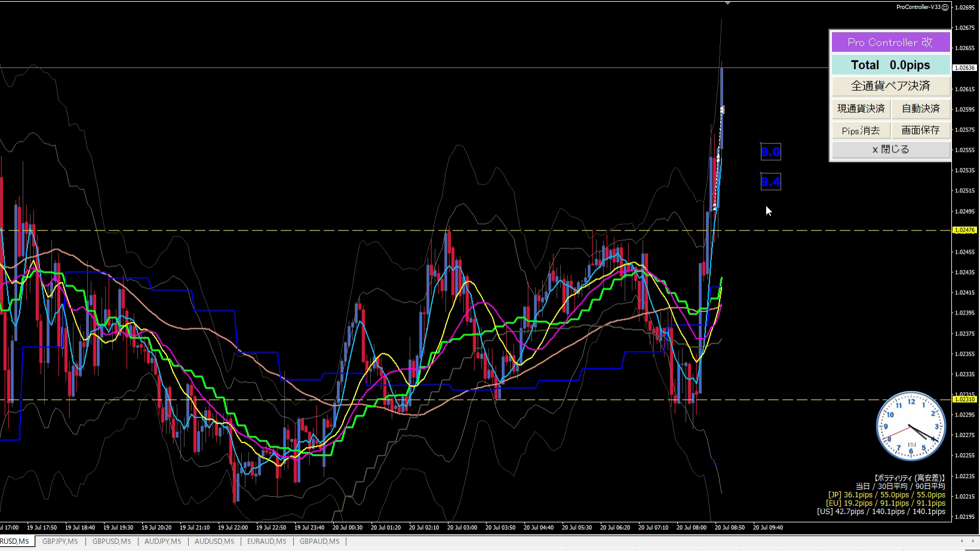Viewport: 980px width, 551px height.
Task: Switch to the GBPUSD,M5 chart tab
Action: pyautogui.click(x=112, y=541)
